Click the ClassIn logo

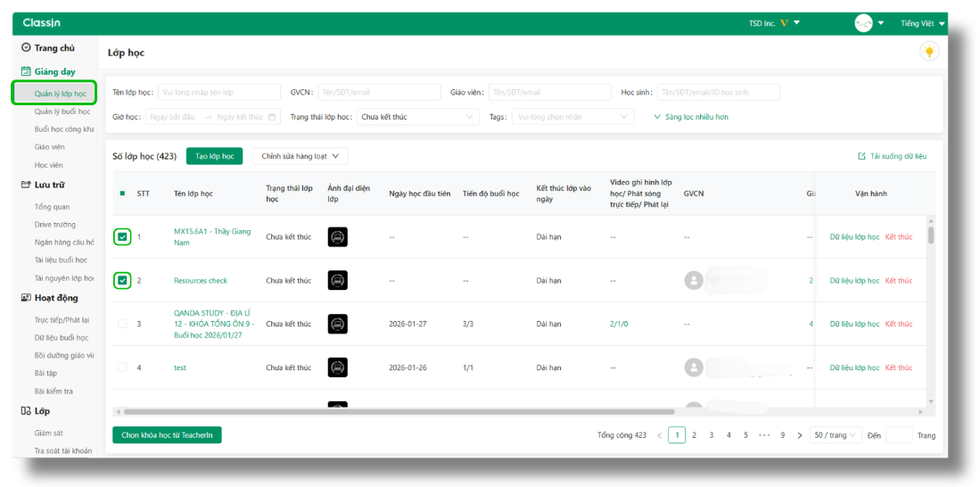pyautogui.click(x=42, y=23)
